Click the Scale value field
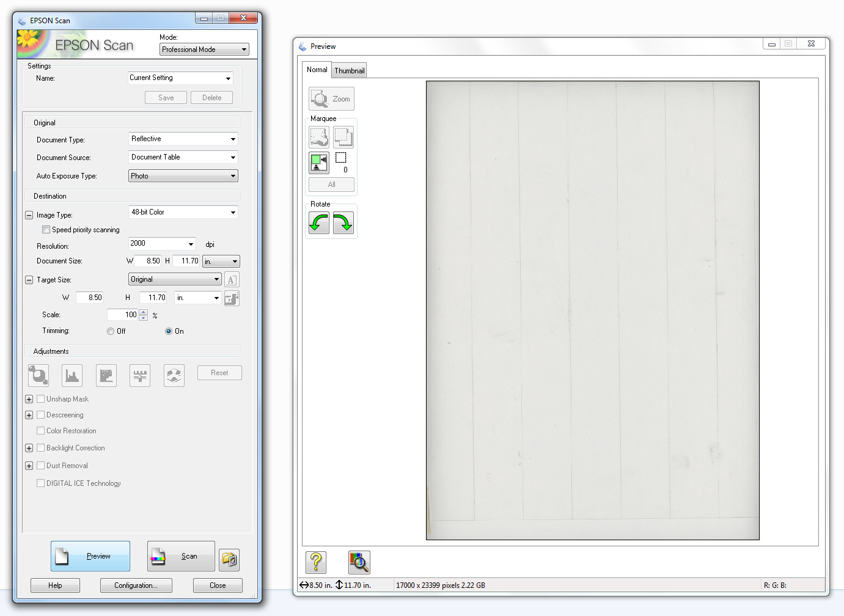Screen dimensions: 844x616 click(x=123, y=315)
